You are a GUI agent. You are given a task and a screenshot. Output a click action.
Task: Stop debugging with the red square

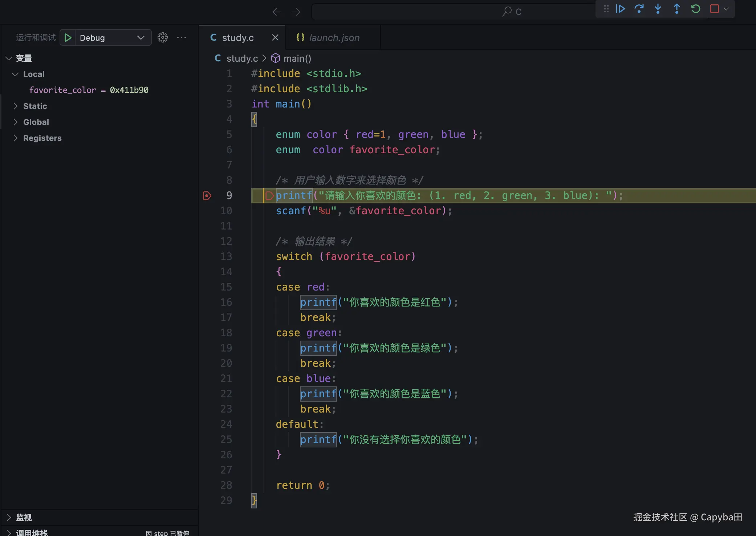point(714,9)
